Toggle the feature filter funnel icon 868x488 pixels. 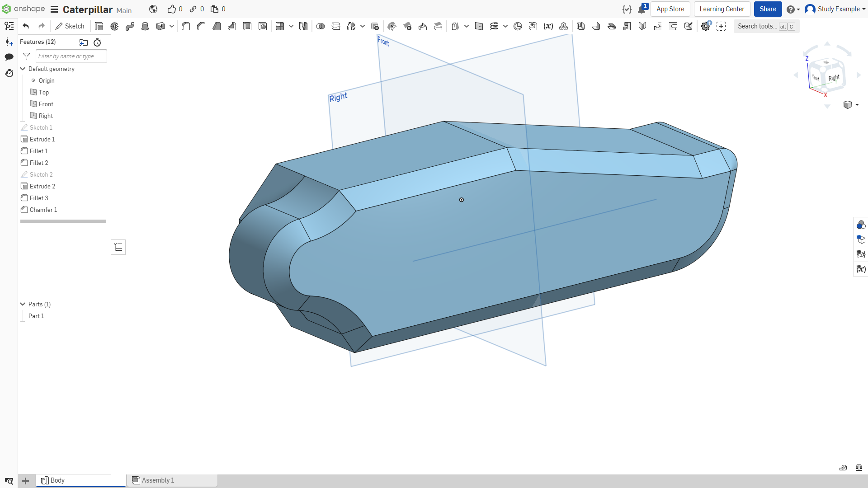pyautogui.click(x=27, y=56)
